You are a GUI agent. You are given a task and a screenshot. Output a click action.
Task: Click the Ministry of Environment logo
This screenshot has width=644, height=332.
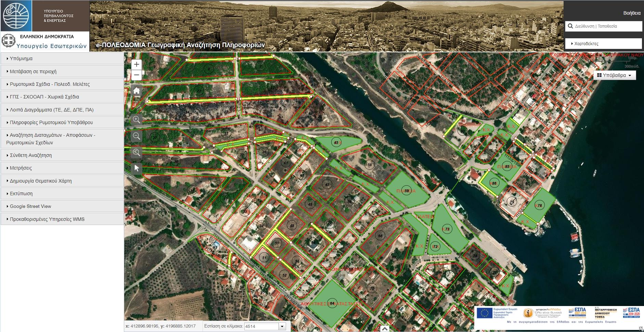click(16, 16)
